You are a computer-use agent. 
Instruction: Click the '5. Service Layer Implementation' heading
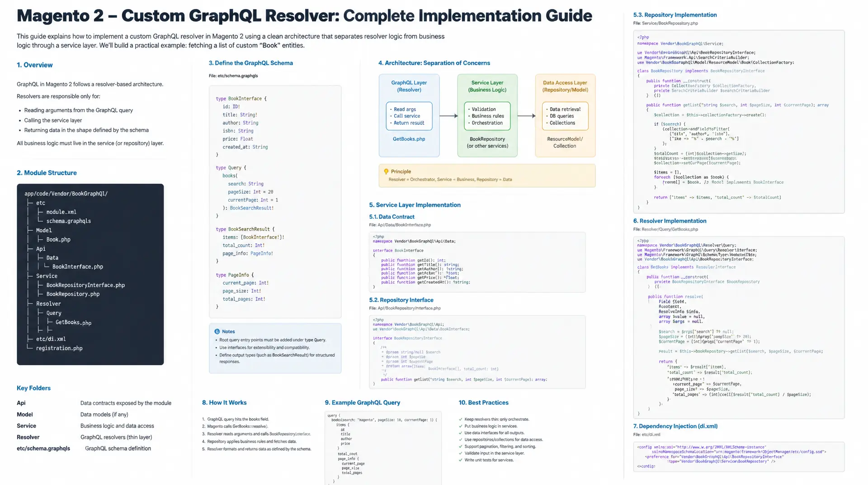pos(415,205)
